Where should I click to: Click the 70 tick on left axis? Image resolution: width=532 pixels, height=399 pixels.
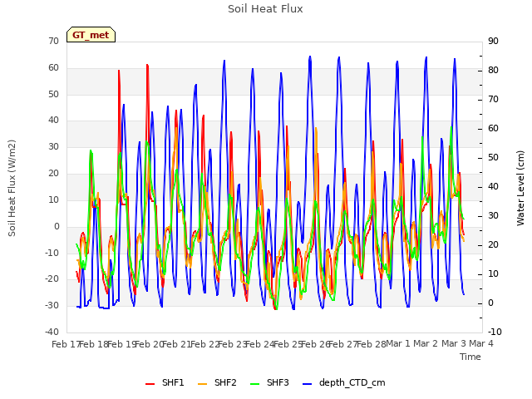[x=53, y=41]
